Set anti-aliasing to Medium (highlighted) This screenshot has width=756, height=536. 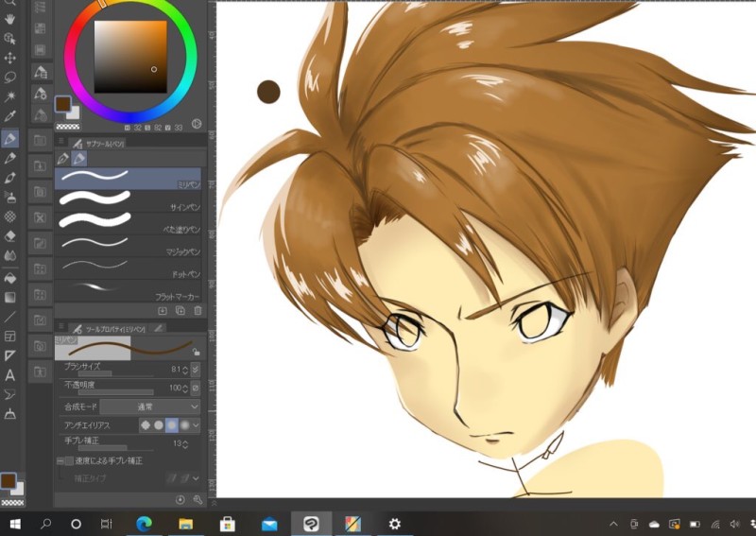[x=172, y=425]
